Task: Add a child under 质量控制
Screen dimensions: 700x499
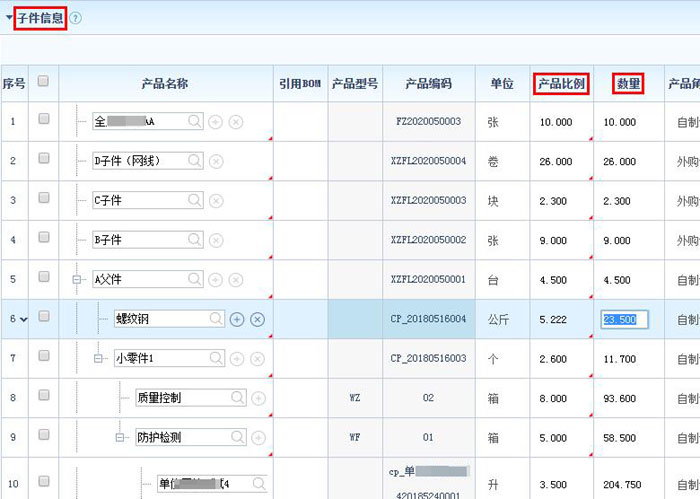Action: 258,398
